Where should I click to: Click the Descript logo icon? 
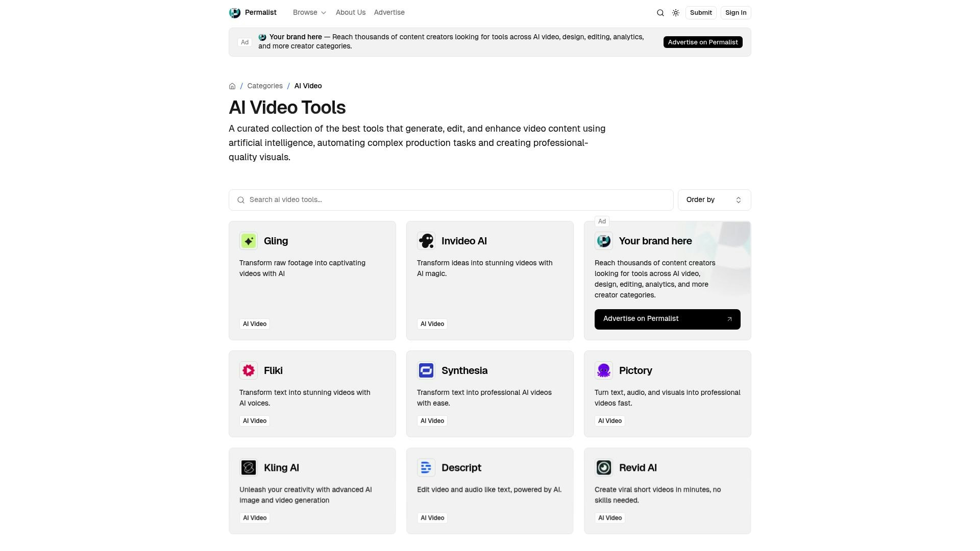coord(426,467)
